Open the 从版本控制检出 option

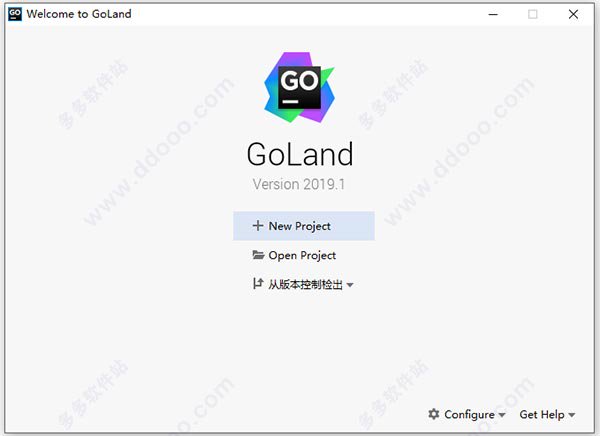tap(304, 284)
